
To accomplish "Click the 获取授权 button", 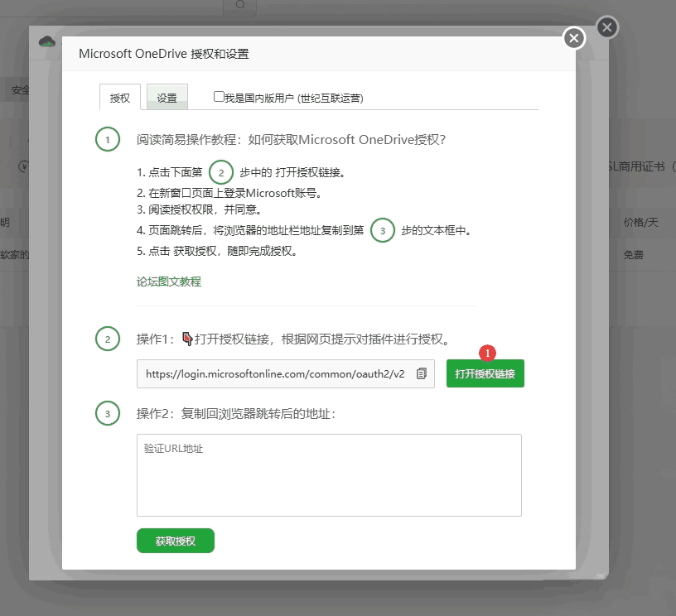I will pyautogui.click(x=176, y=541).
